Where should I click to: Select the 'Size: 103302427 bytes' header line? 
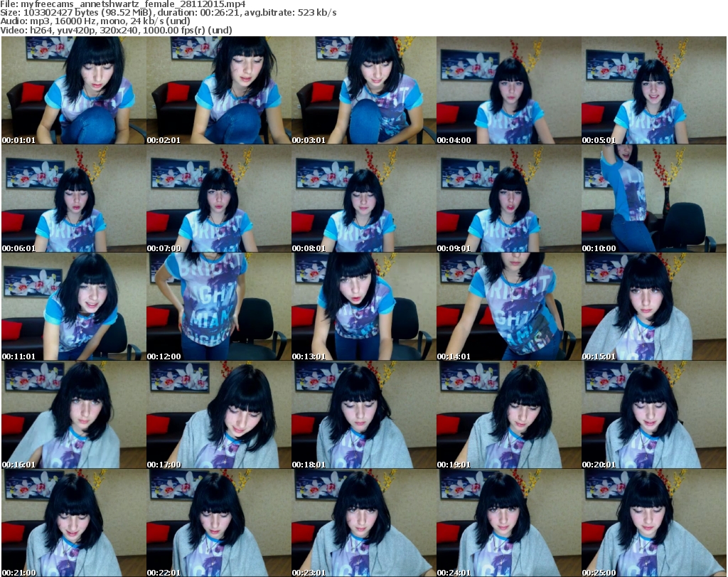pos(168,13)
